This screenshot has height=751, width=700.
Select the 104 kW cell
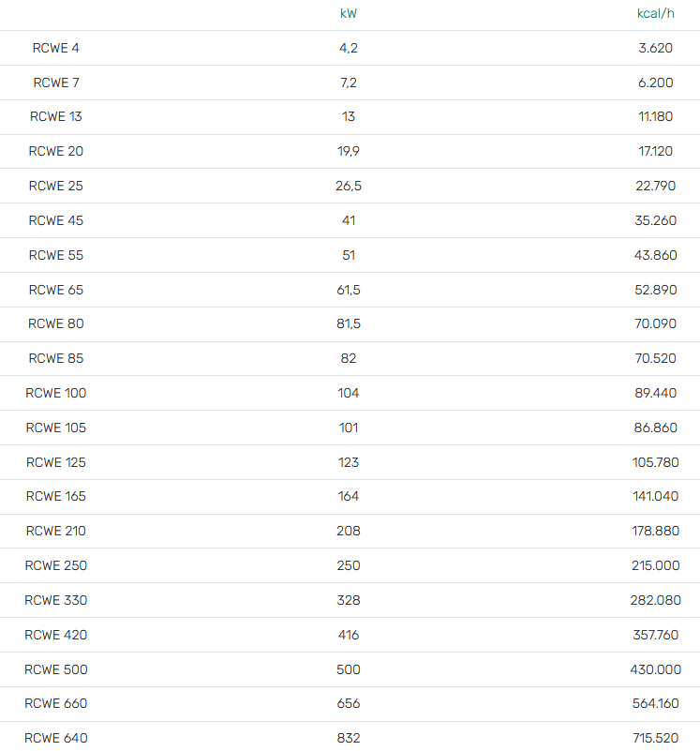click(348, 394)
